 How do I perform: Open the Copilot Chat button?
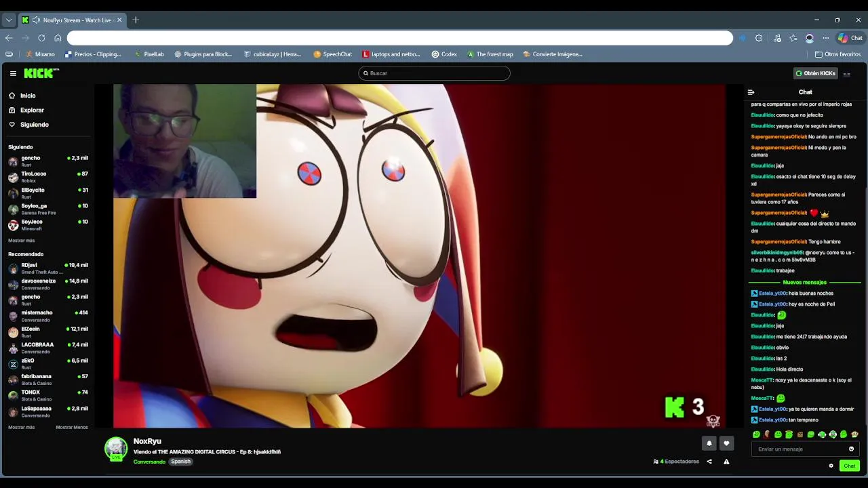tap(850, 38)
